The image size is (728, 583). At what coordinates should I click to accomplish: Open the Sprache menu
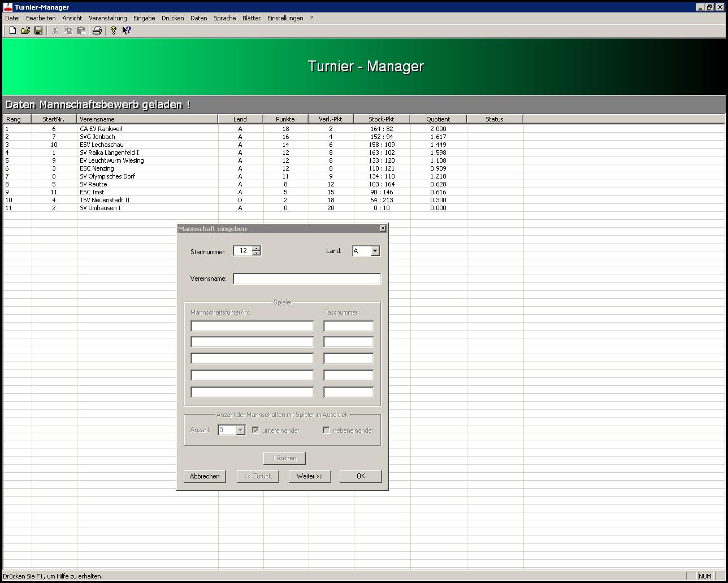225,18
